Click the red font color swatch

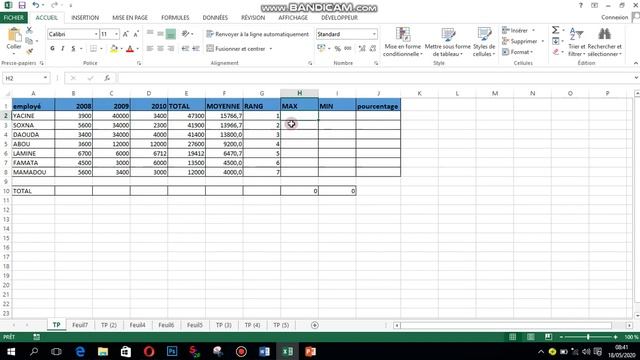tap(130, 49)
